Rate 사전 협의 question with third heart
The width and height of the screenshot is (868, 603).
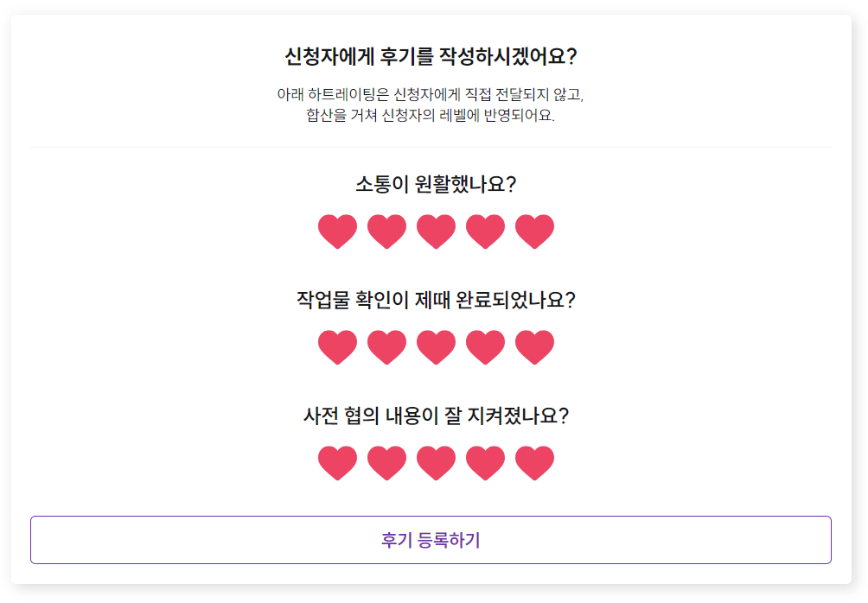(x=436, y=463)
